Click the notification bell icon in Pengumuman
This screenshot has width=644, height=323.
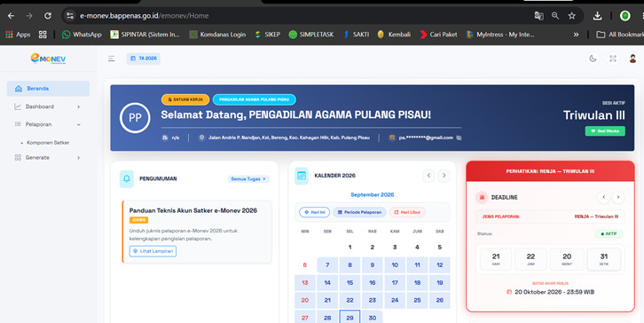[x=127, y=178]
